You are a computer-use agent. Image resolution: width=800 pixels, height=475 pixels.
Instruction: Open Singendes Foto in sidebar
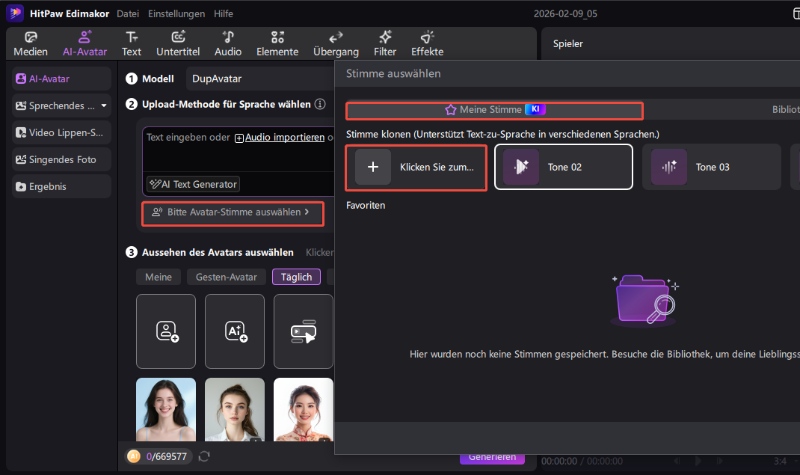click(61, 160)
